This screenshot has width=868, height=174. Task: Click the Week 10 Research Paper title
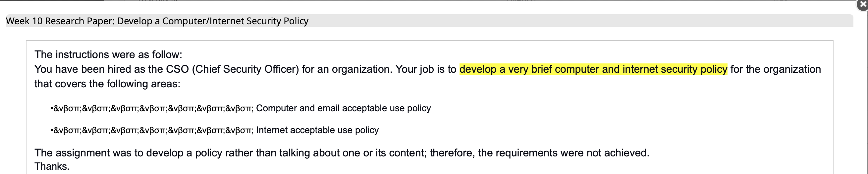(x=157, y=21)
